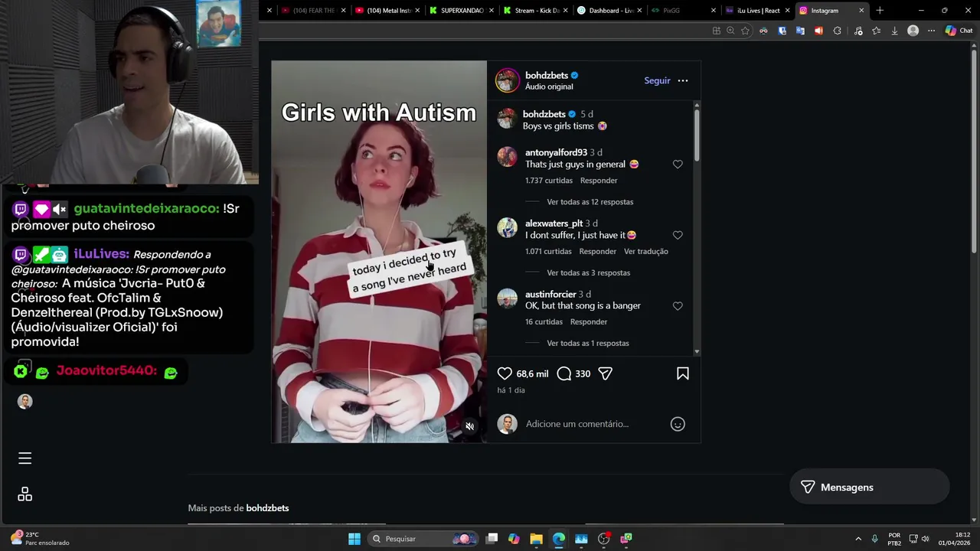Open Copilot Chat in browser toolbar
Screen dimensions: 980x551
click(x=959, y=31)
